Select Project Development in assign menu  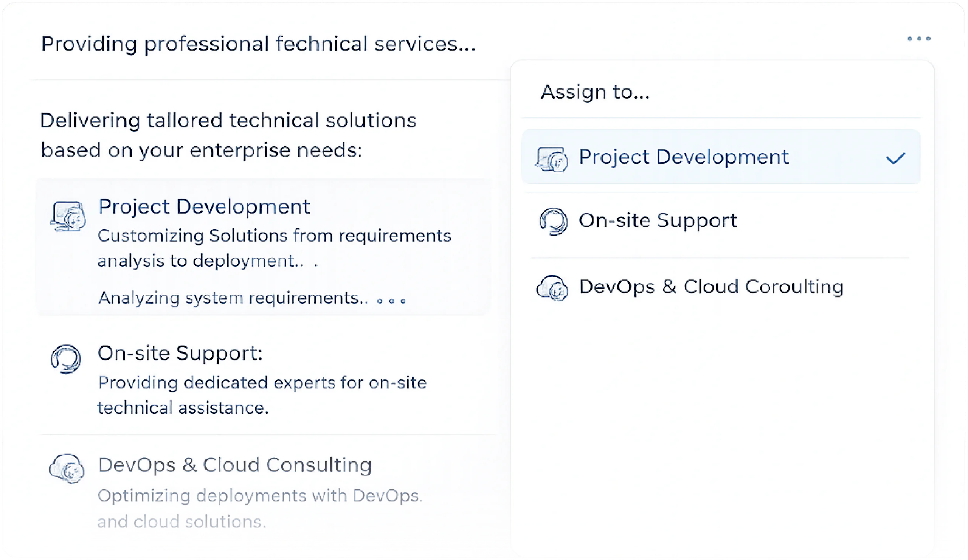pyautogui.click(x=683, y=157)
